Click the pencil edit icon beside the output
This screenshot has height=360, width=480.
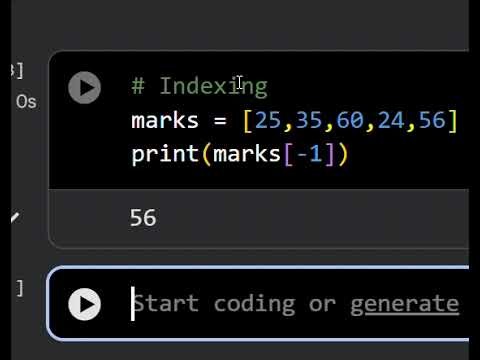(15, 218)
